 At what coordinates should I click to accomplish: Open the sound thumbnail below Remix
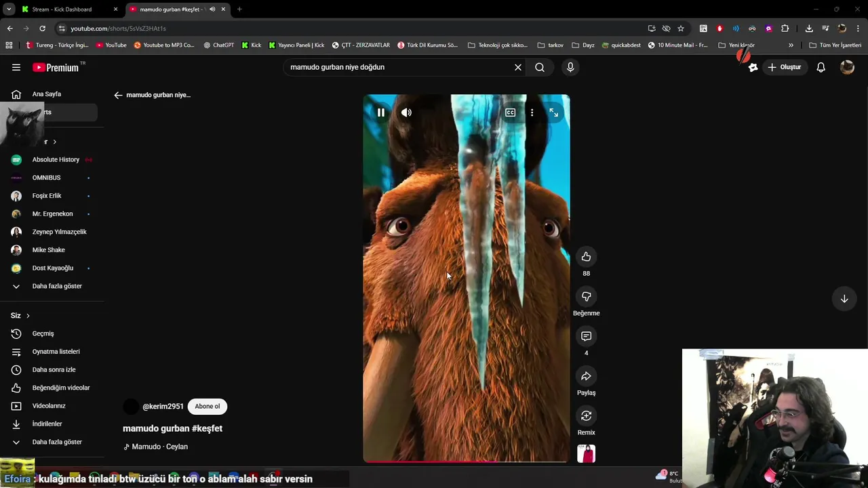(x=586, y=453)
